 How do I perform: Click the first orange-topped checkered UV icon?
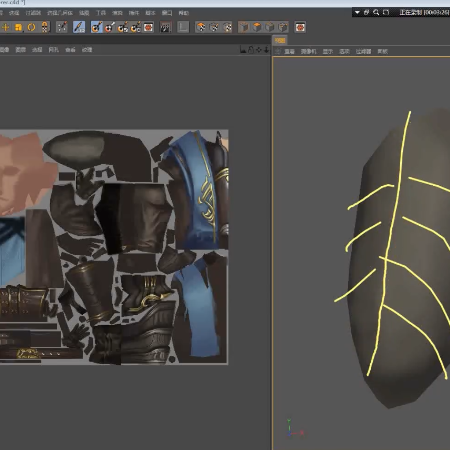201,27
